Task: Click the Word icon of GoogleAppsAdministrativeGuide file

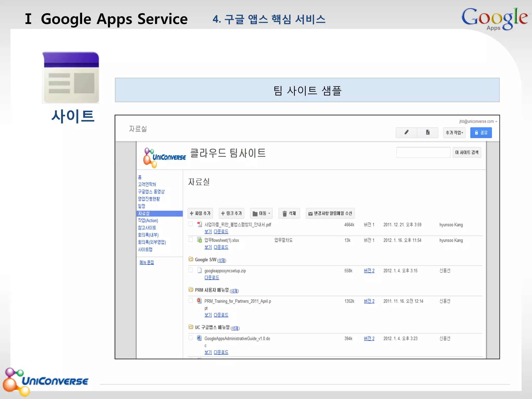Action: 199,338
